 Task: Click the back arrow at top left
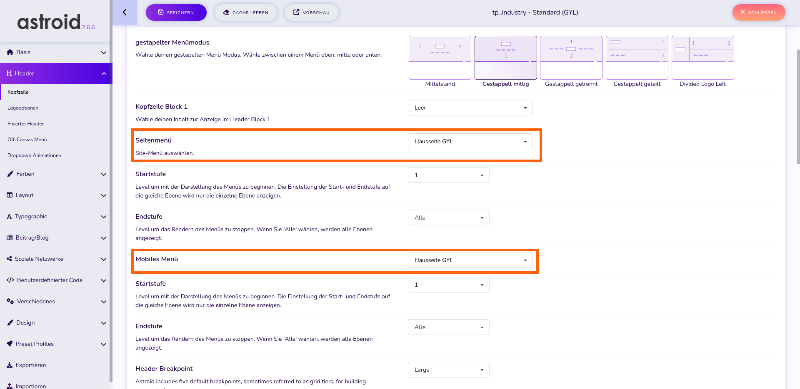click(x=125, y=12)
